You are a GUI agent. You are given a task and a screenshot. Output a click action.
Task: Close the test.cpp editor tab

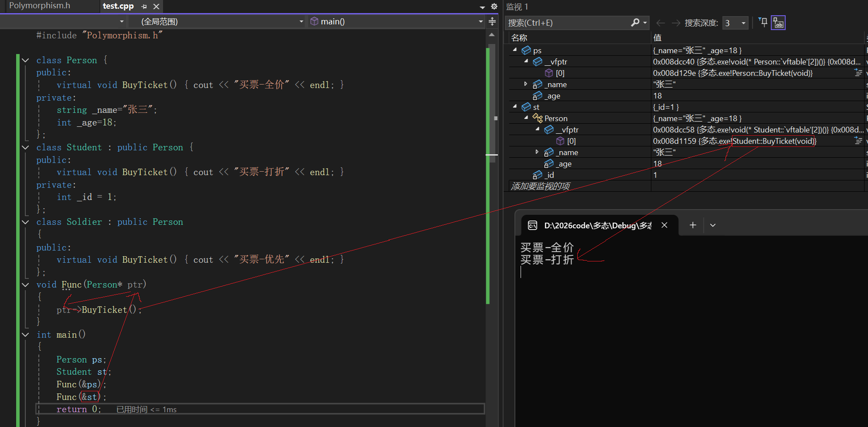(x=156, y=7)
